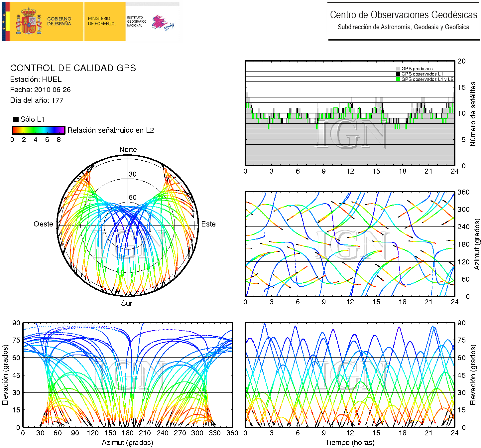
Task: Click the Subdirección de Astronomía subtitle
Action: [403, 27]
